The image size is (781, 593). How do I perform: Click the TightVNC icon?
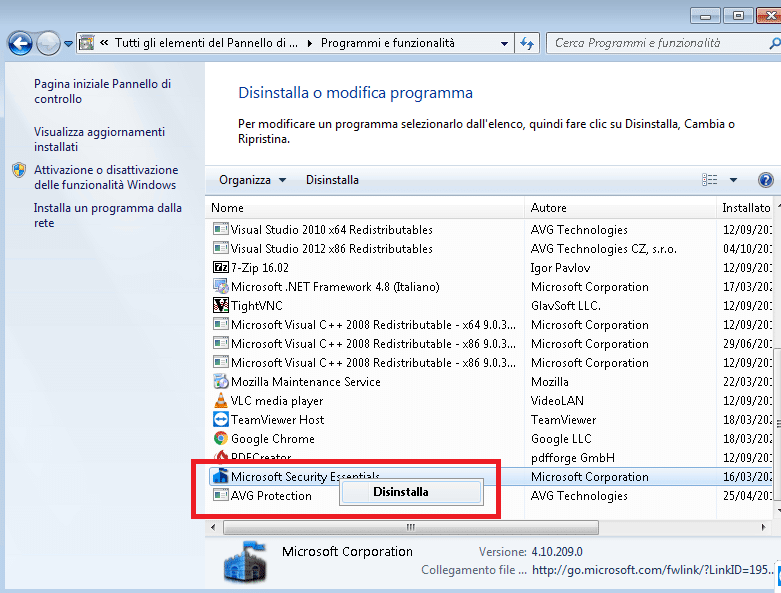click(220, 305)
